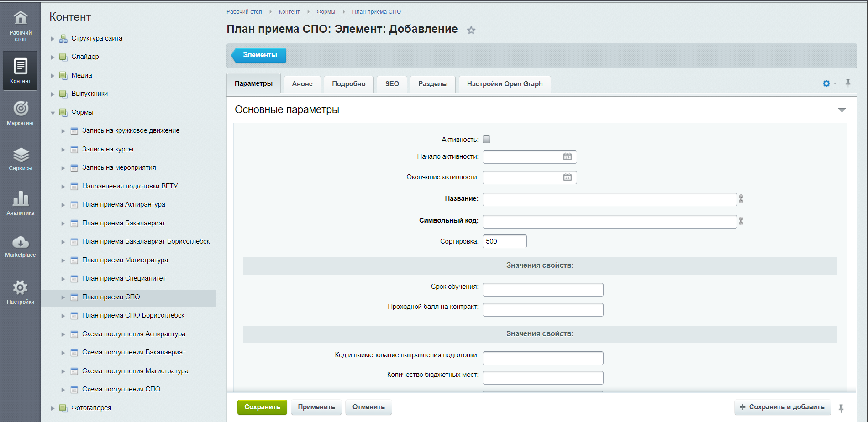Screen dimensions: 868x422
Task: Collapse the Формы tree node
Action: (53, 113)
